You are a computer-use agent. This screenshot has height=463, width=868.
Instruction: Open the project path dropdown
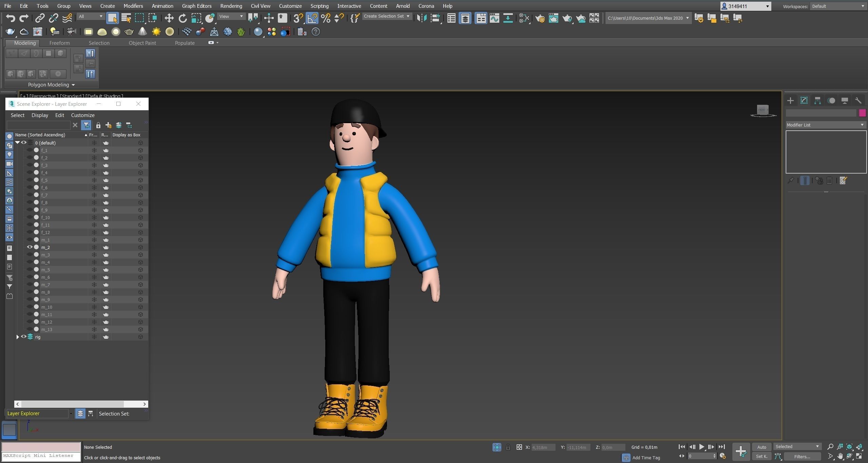pos(648,18)
